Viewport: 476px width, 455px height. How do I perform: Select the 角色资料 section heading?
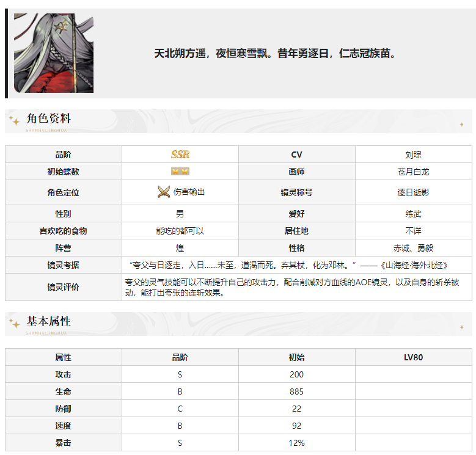click(49, 118)
